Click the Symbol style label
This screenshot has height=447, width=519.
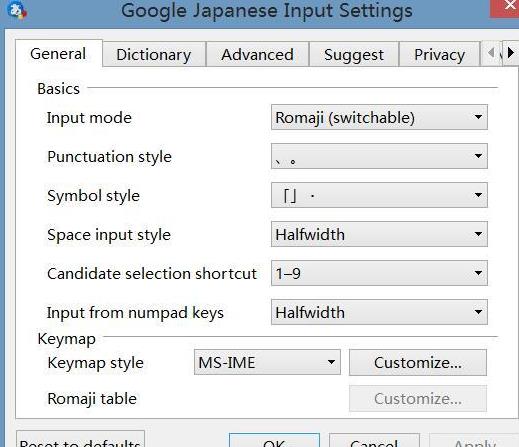[93, 196]
